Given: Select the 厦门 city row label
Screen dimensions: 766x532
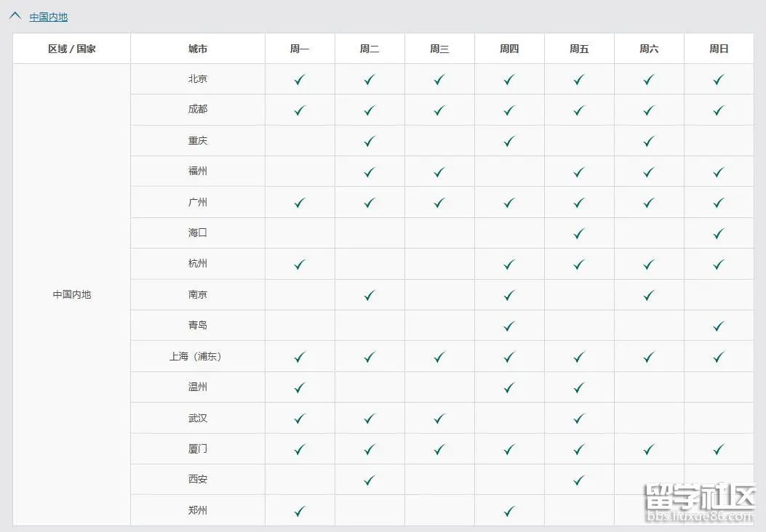Looking at the screenshot, I should pyautogui.click(x=198, y=449).
